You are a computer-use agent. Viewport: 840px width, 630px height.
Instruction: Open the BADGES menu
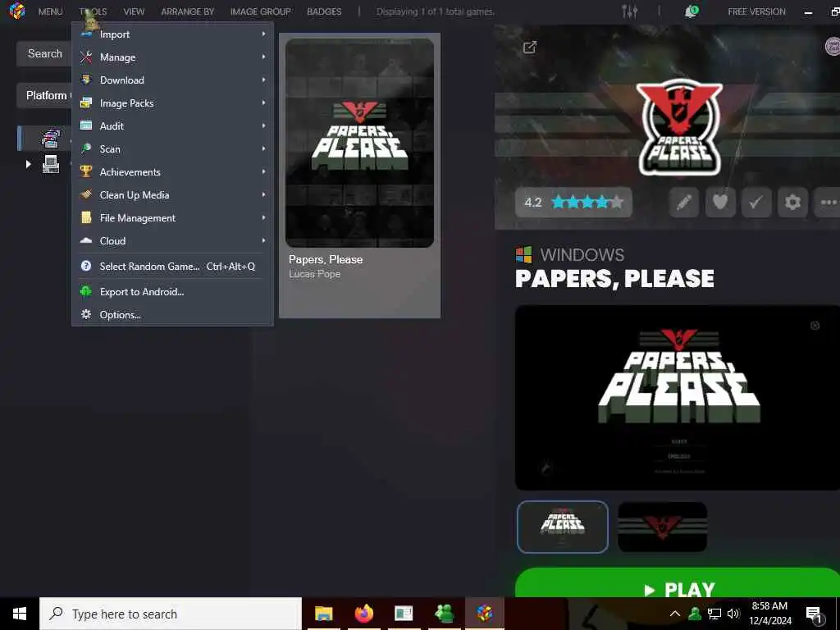(x=324, y=11)
